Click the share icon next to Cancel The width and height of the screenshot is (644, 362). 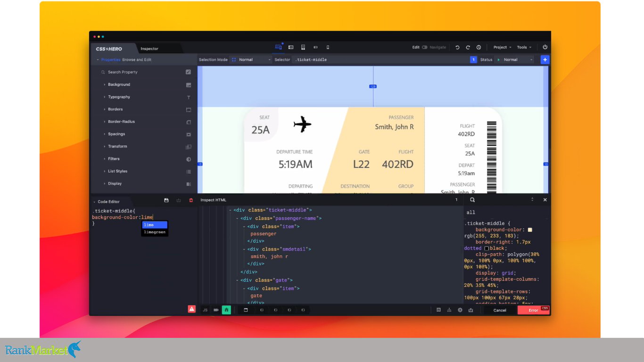[471, 310]
